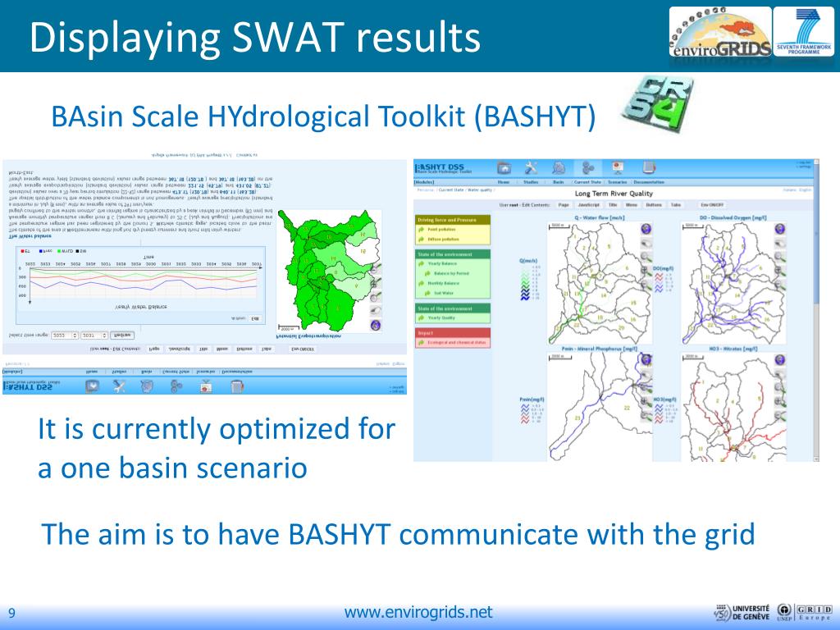840x630 pixels.
Task: Click gears icon in flipped left BASHYT window
Action: pyautogui.click(x=176, y=386)
